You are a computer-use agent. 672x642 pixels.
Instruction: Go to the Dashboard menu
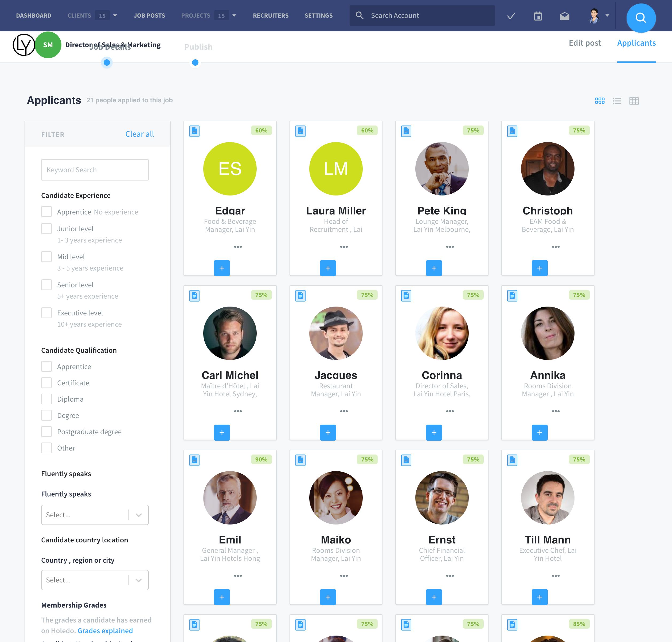coord(34,16)
